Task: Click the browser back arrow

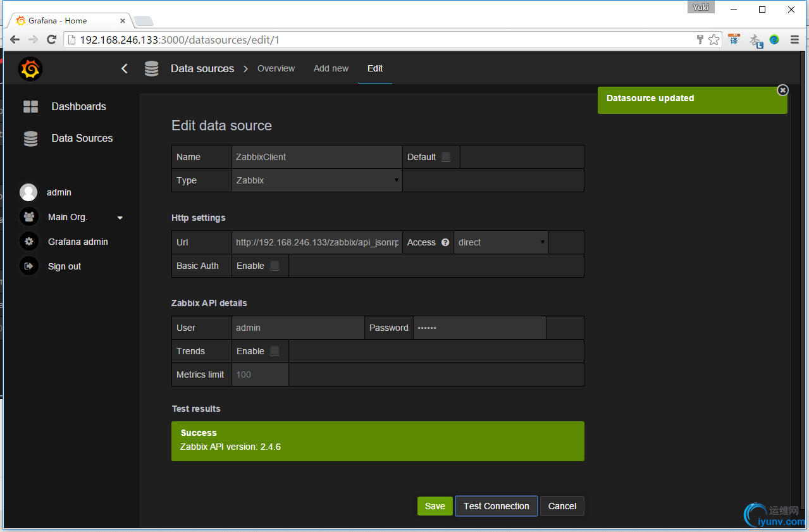Action: click(x=15, y=40)
